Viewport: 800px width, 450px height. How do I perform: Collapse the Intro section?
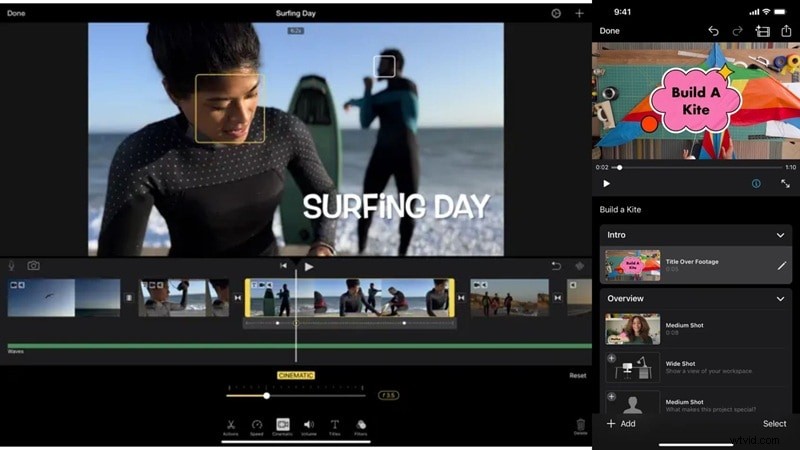(780, 235)
